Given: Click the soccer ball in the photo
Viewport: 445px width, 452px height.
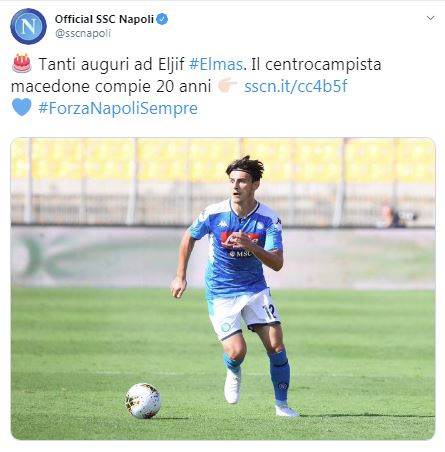Looking at the screenshot, I should 143,401.
